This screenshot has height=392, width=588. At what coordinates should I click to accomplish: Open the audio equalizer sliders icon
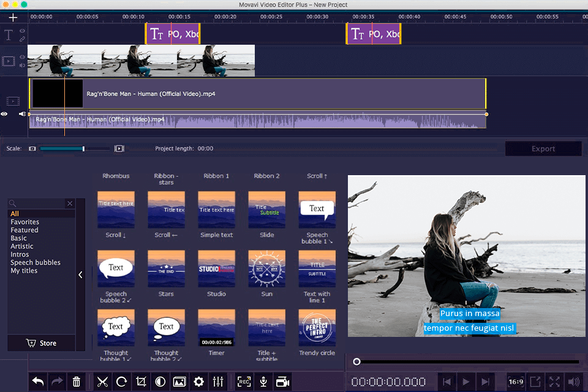click(218, 382)
